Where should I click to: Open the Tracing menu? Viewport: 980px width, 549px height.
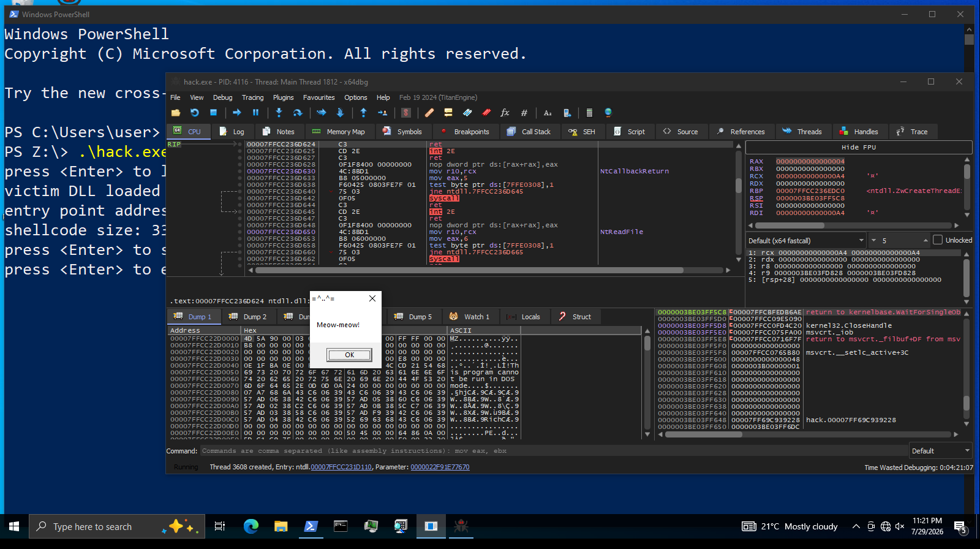pyautogui.click(x=253, y=97)
